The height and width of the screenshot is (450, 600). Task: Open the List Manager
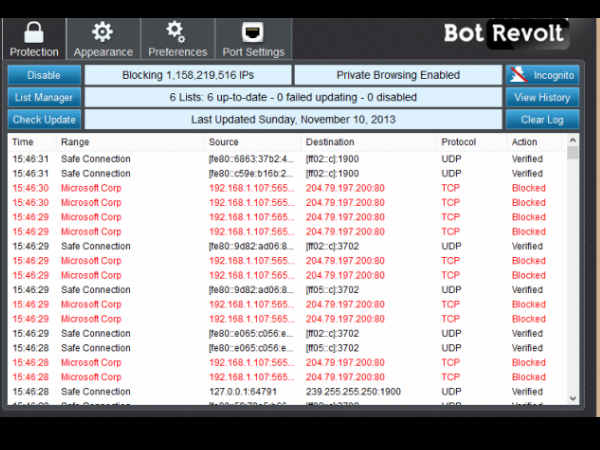click(x=44, y=97)
